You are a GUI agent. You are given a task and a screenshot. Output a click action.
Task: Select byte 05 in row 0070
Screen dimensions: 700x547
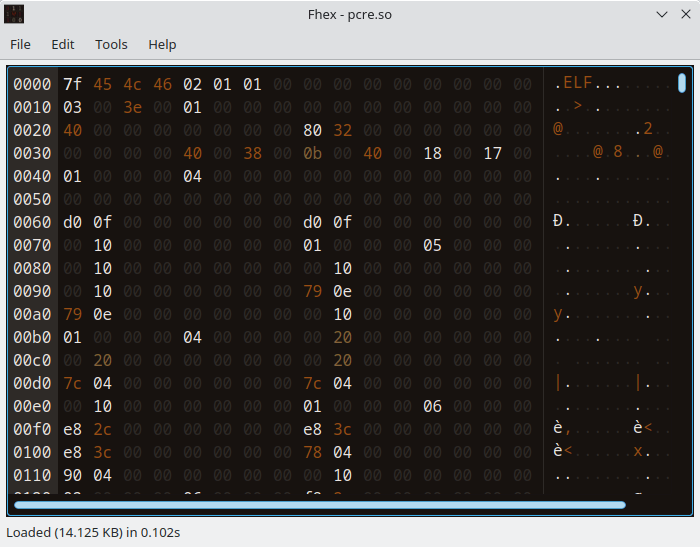tap(433, 246)
